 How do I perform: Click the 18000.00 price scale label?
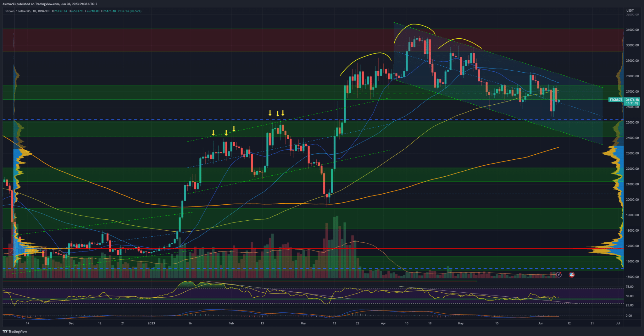(x=632, y=231)
